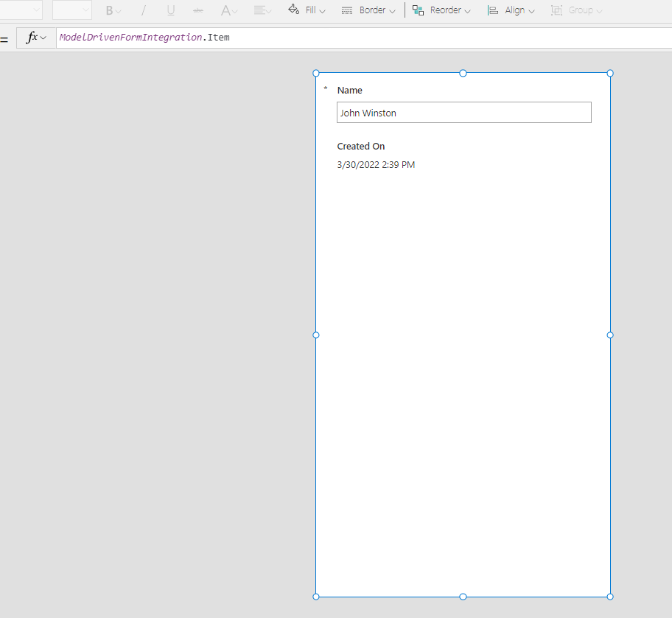The image size is (672, 618).
Task: Click the Created On date value
Action: click(376, 164)
